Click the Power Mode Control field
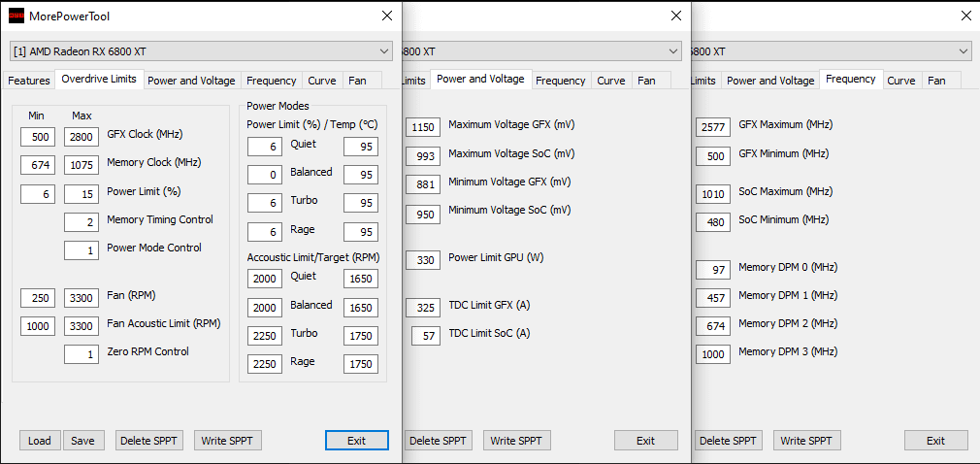Viewport: 980px width, 464px height. coord(82,250)
